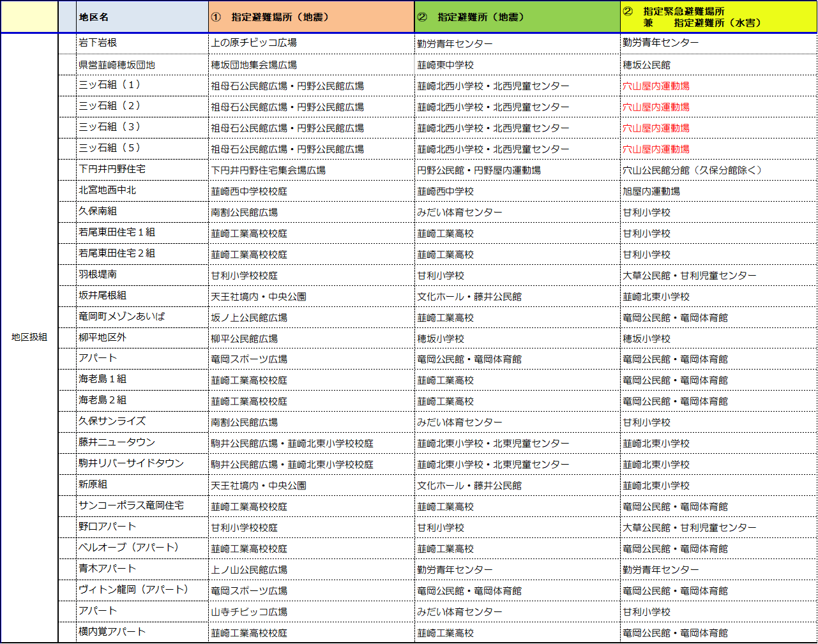Select the 三ッ石組（5） district cell
This screenshot has height=644, width=818.
point(142,149)
